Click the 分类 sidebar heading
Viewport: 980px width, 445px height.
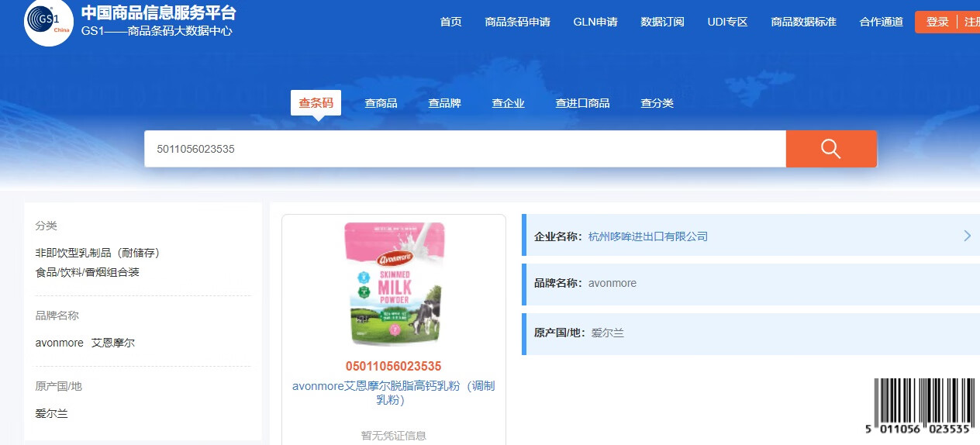46,226
